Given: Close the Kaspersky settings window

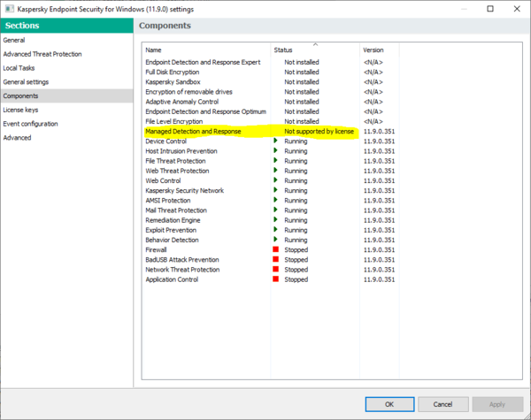Looking at the screenshot, I should (517, 9).
